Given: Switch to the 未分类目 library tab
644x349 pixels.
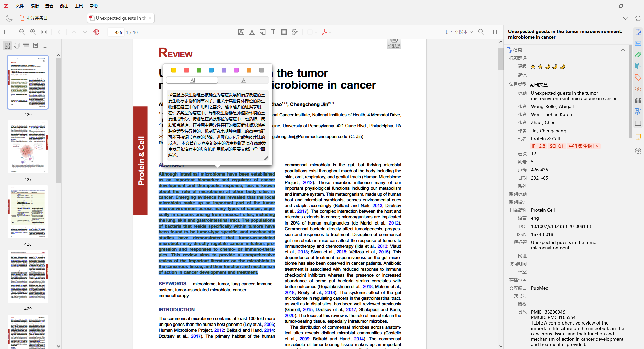Looking at the screenshot, I should (x=34, y=18).
